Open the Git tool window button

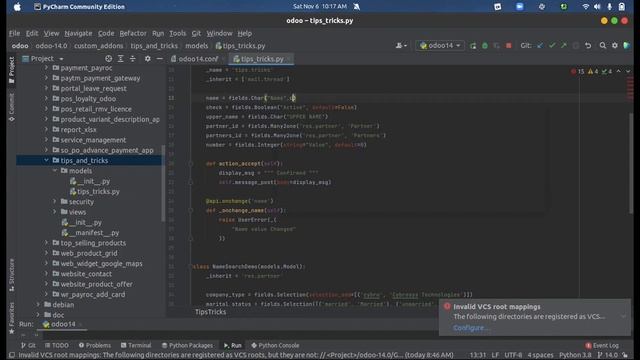[x=28, y=345]
